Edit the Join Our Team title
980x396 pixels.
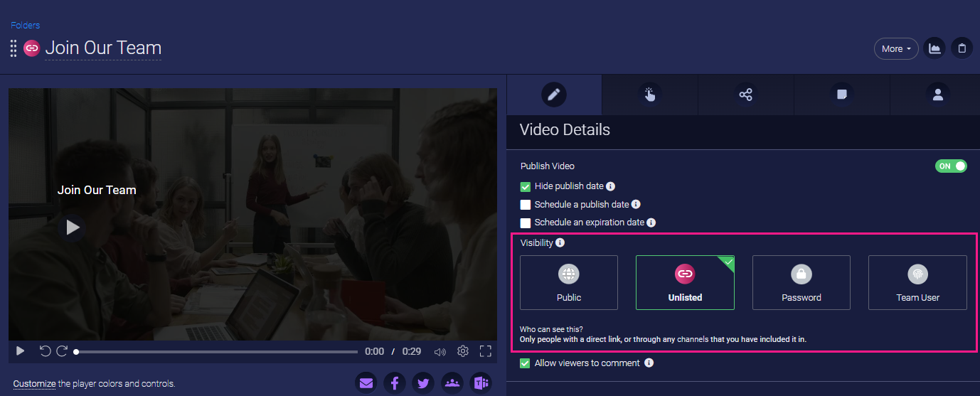click(103, 48)
